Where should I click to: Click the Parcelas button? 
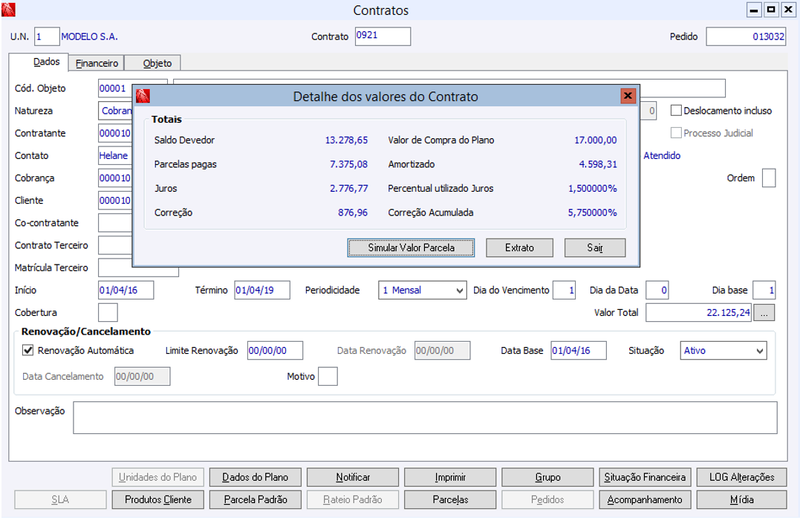click(x=450, y=500)
